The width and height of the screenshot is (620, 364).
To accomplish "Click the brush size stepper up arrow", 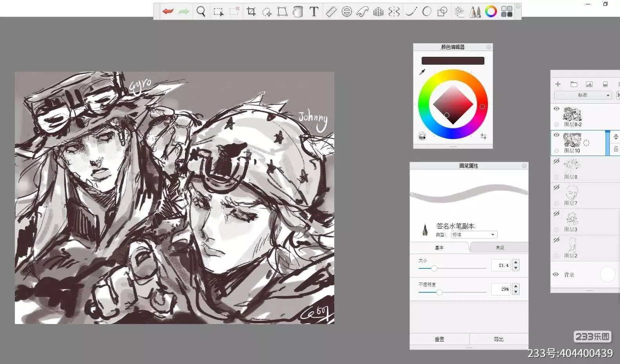I will 516,263.
